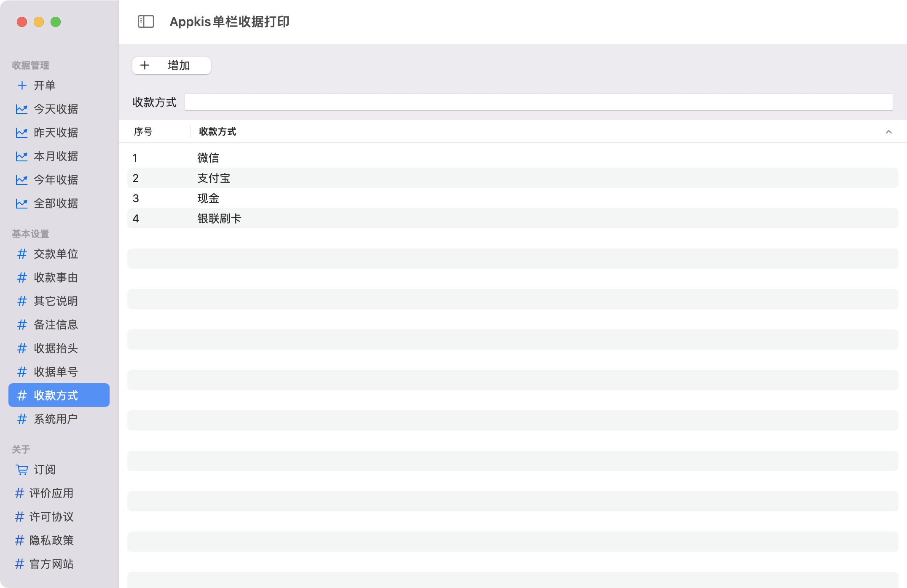Click the hash icon beside 隐私政策

pyautogui.click(x=19, y=540)
